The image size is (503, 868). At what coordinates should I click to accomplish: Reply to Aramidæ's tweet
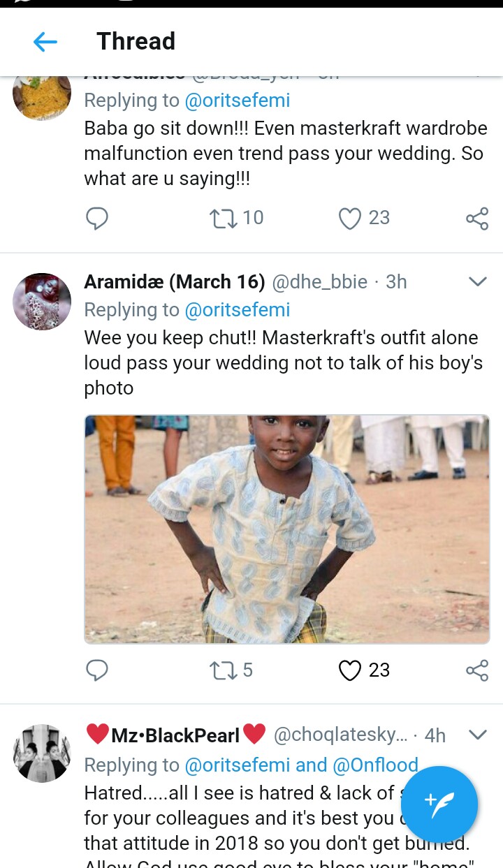click(x=97, y=670)
